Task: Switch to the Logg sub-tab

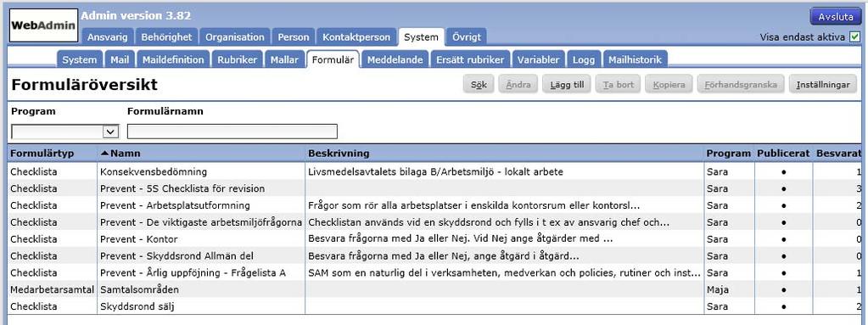Action: point(584,59)
